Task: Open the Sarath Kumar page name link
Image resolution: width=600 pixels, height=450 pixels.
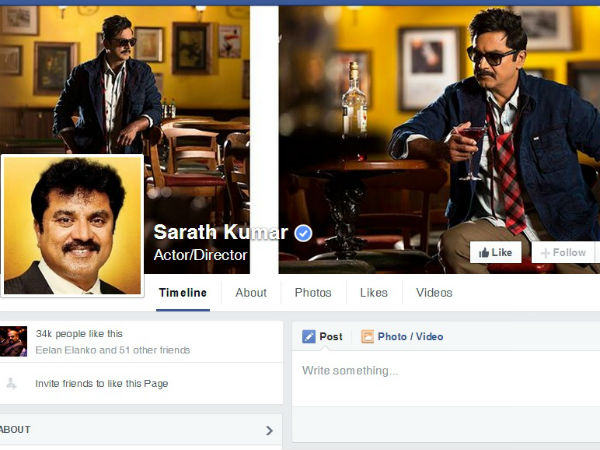Action: tap(221, 232)
